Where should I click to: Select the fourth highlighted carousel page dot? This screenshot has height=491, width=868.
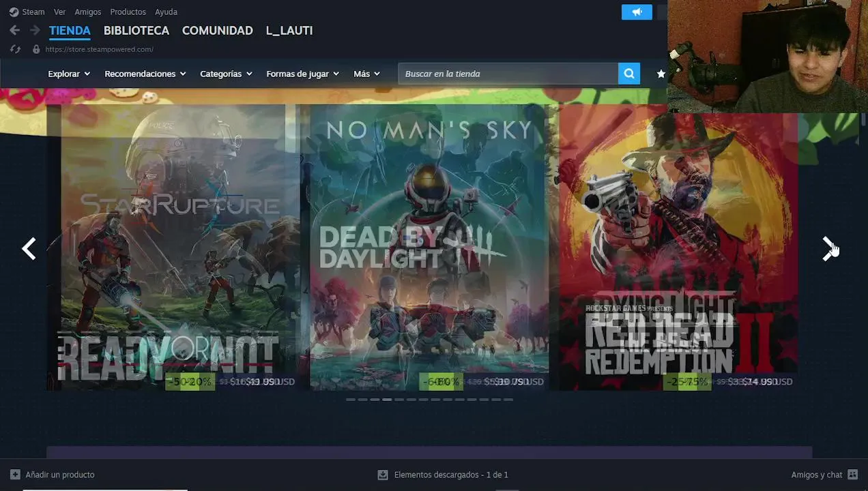387,400
